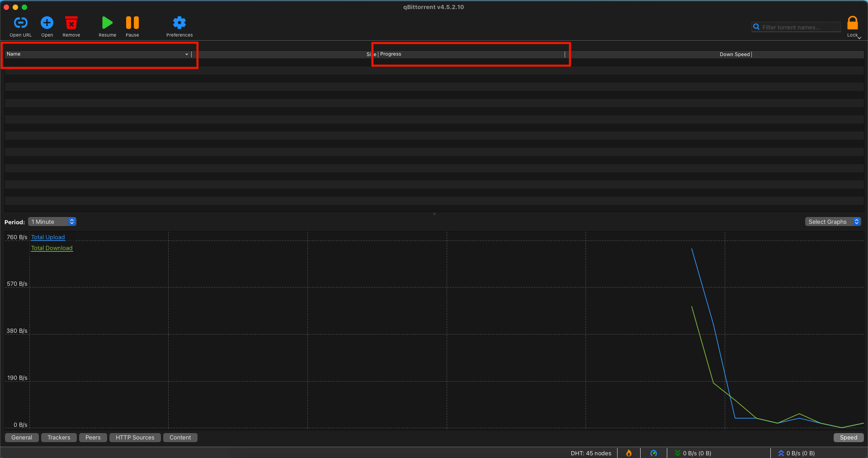Click the Open torrent plus icon
The image size is (868, 458).
coord(47,23)
